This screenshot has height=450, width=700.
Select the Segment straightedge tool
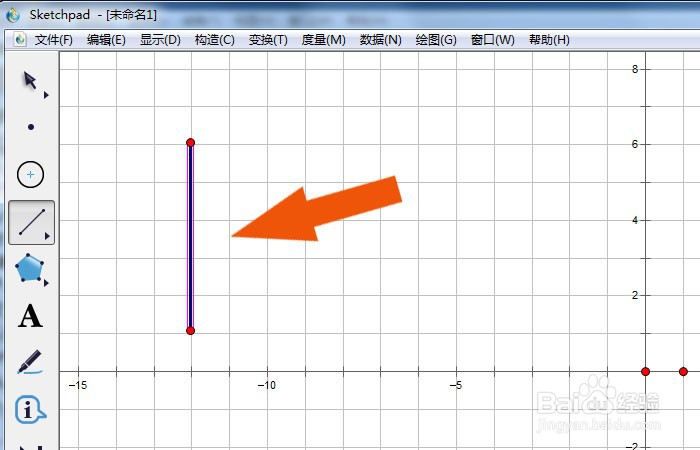[x=31, y=222]
